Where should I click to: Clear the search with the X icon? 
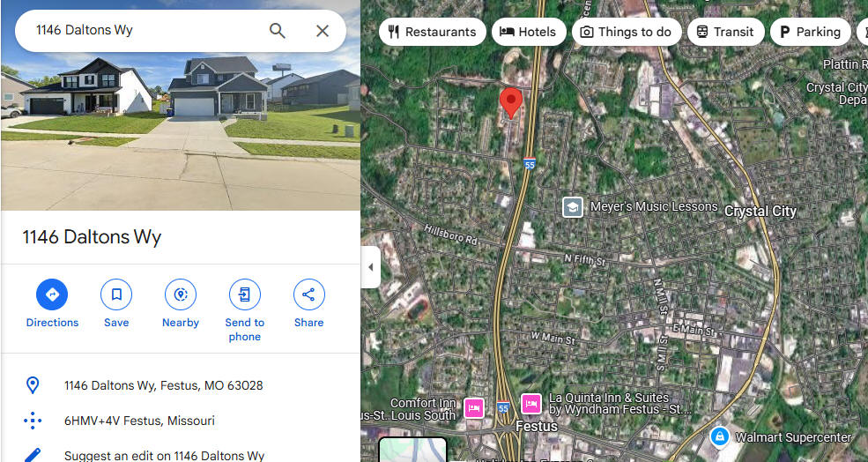[323, 31]
